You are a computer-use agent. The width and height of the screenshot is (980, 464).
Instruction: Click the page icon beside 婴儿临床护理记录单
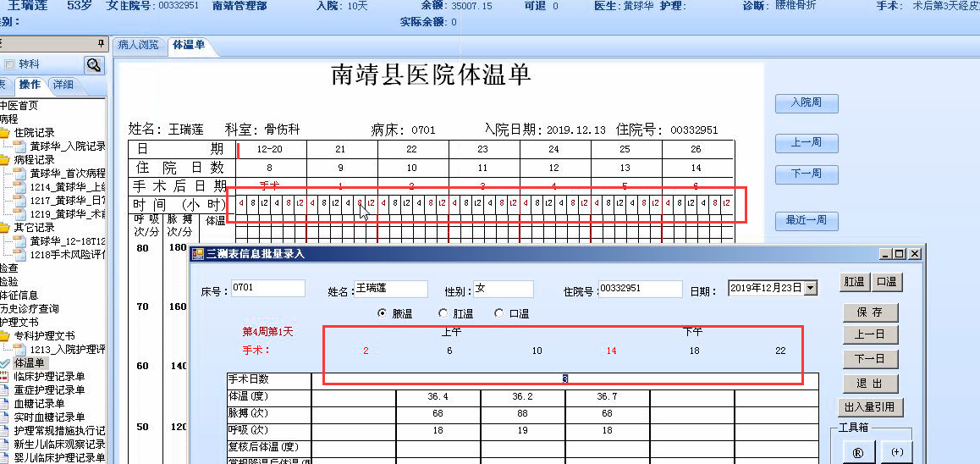tap(5, 458)
